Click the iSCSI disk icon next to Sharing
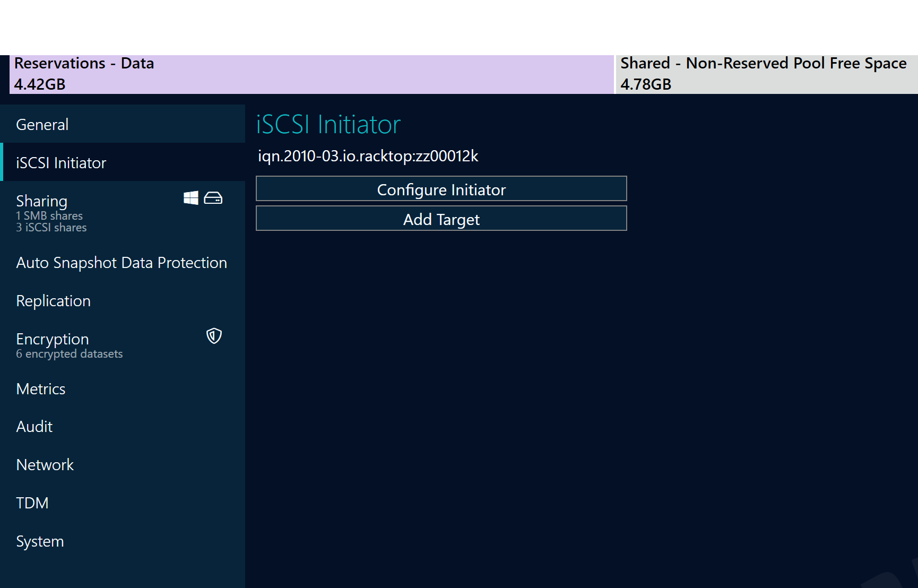Screen dimensions: 918x588 pyautogui.click(x=213, y=197)
